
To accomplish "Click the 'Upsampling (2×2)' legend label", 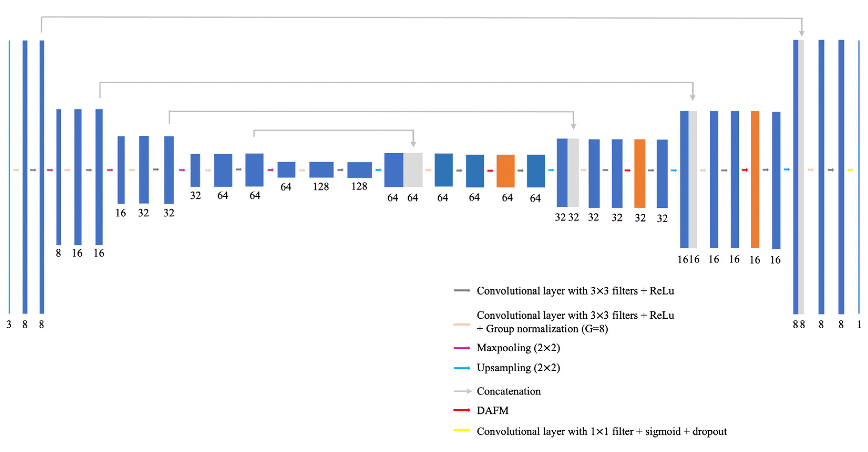I will (x=518, y=368).
